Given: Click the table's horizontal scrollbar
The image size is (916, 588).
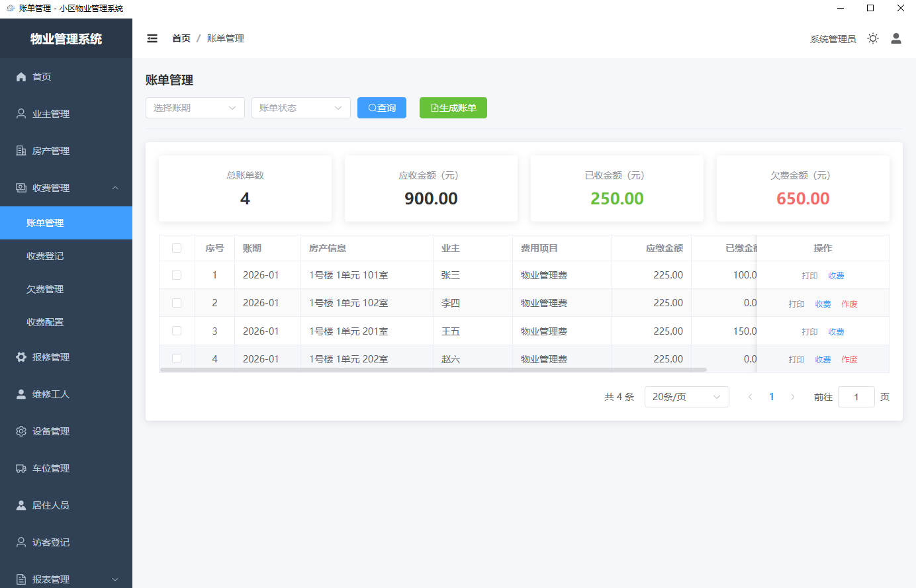Looking at the screenshot, I should click(434, 370).
